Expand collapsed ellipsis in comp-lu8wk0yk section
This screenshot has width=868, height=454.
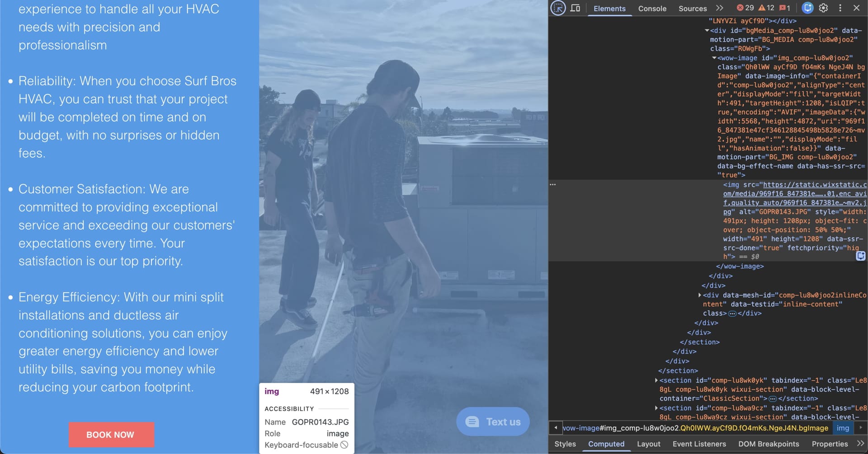[x=773, y=399]
